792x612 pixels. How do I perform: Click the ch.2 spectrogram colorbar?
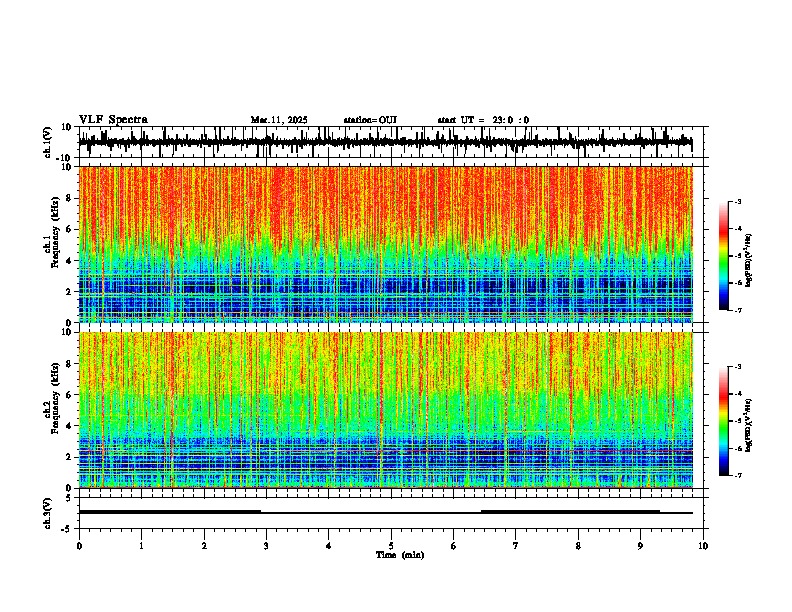724,421
